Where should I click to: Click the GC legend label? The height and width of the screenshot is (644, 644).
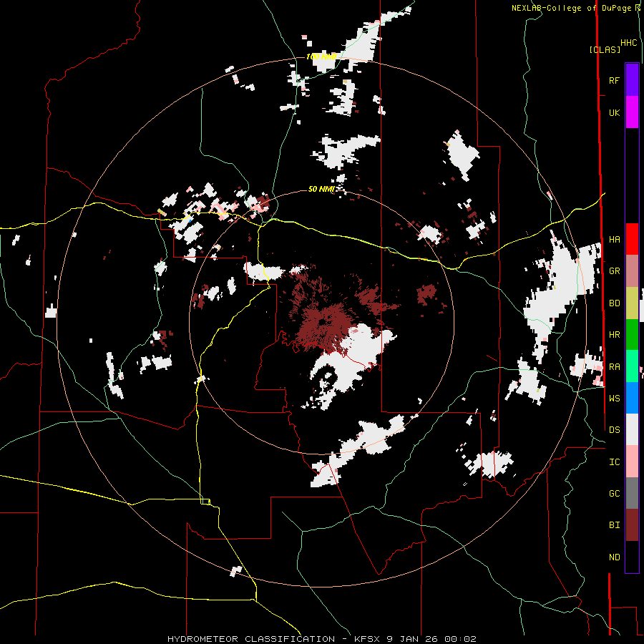[x=614, y=493]
